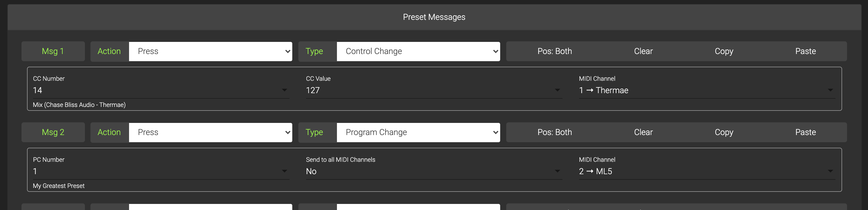Open the Msg 2 Action dropdown
Screen dimensions: 868x210
210,132
